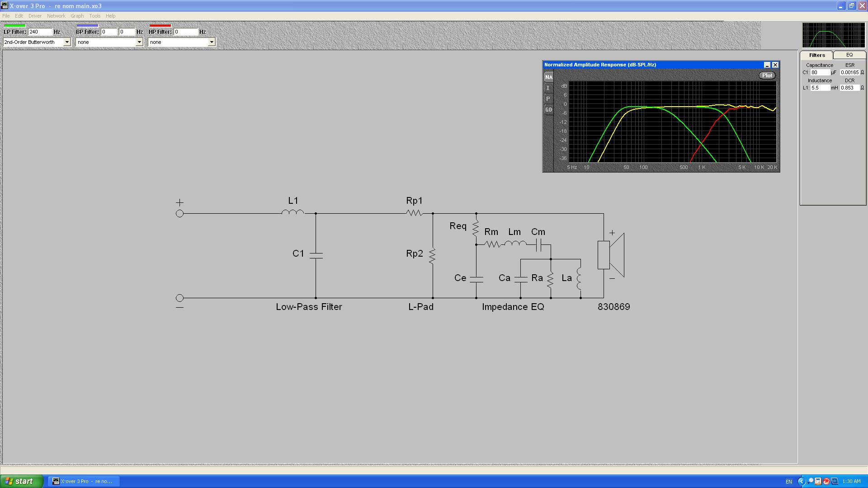Open the Help menu

tap(111, 16)
